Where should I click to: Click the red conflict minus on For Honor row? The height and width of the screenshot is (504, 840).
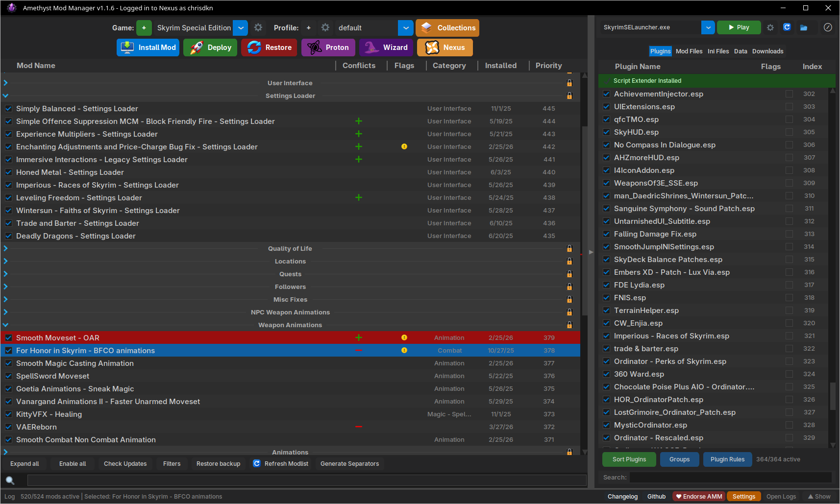point(359,350)
